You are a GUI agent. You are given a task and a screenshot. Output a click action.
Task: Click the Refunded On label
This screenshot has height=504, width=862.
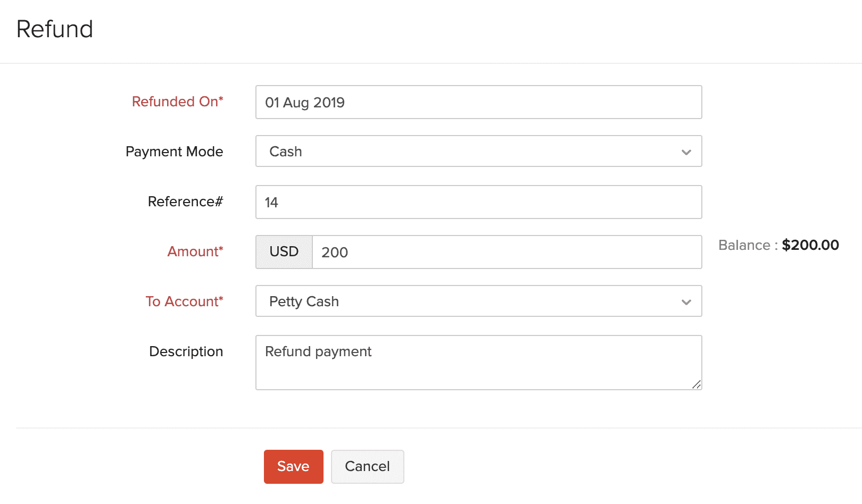(177, 102)
